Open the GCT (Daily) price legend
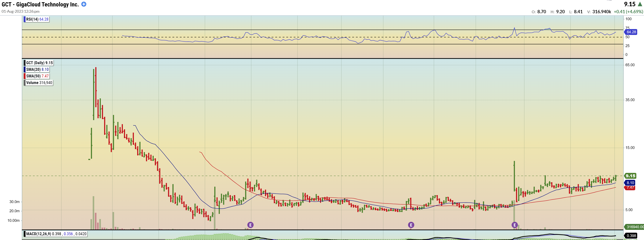This screenshot has height=240, width=644. click(x=39, y=63)
